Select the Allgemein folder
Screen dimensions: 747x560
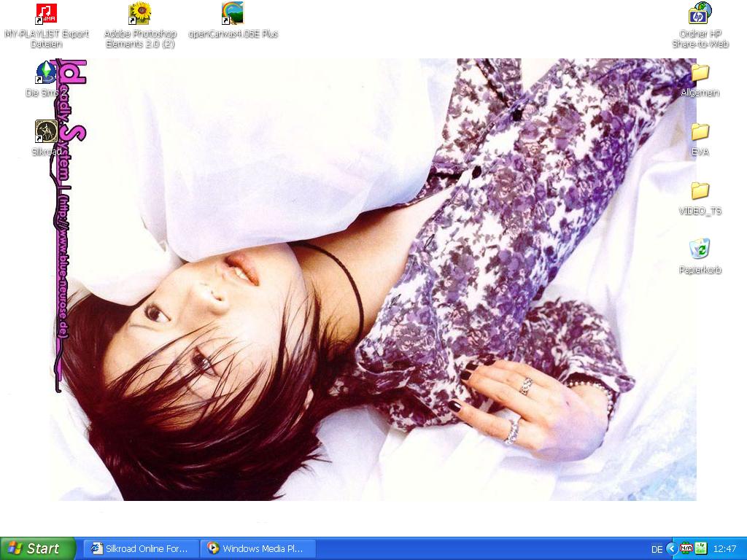point(700,73)
